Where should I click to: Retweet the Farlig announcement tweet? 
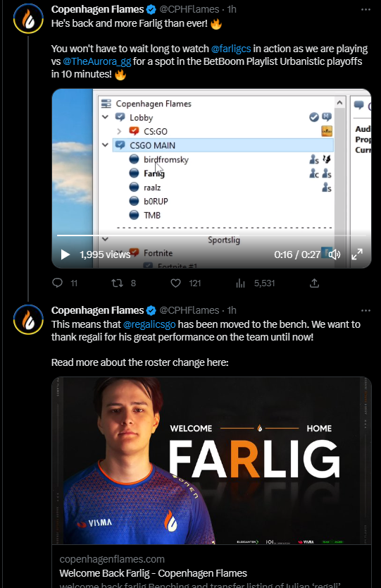coord(118,283)
